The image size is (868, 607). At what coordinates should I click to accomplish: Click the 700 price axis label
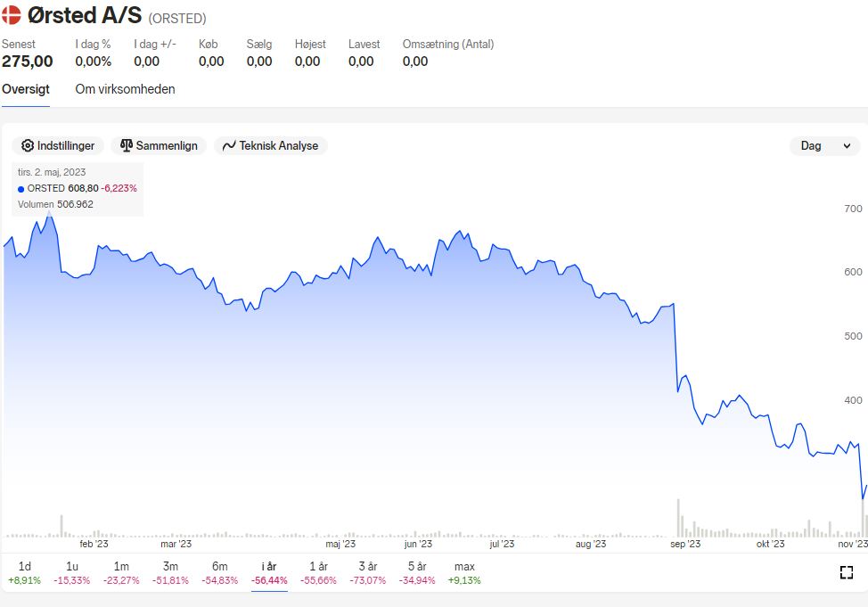pyautogui.click(x=853, y=209)
